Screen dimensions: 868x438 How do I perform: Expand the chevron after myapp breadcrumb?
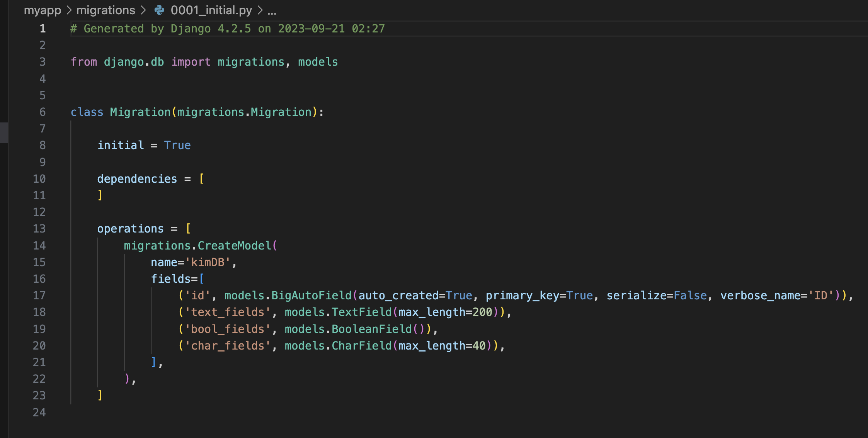tap(69, 10)
